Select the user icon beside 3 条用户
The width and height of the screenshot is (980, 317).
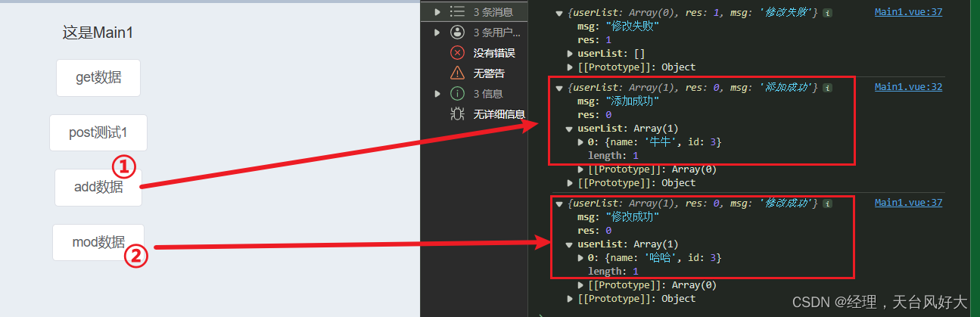pos(457,32)
